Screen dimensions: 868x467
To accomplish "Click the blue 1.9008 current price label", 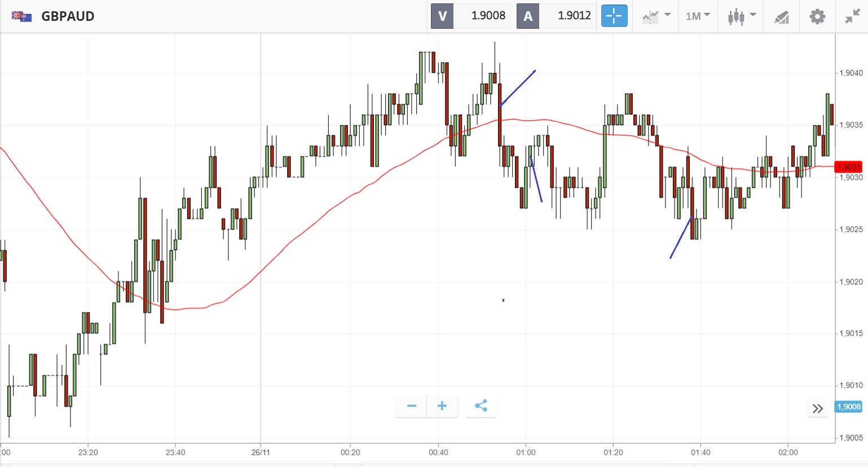I will 848,407.
